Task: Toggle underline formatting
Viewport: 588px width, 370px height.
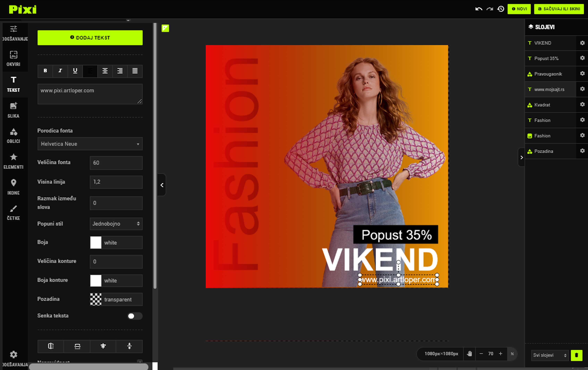Action: point(75,71)
